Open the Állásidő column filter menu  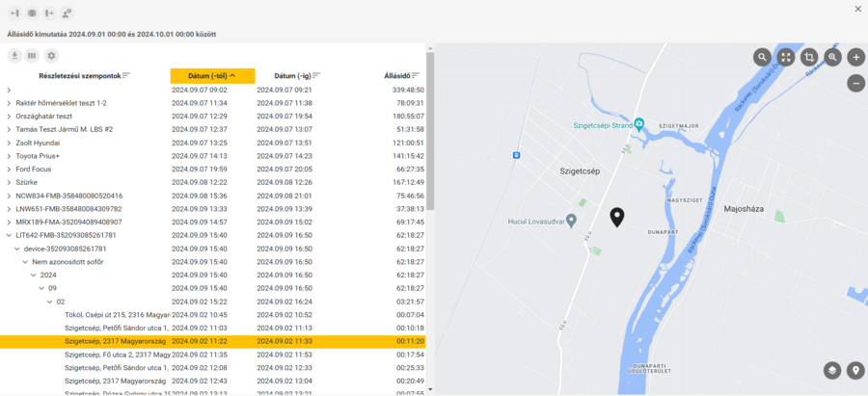(x=418, y=75)
